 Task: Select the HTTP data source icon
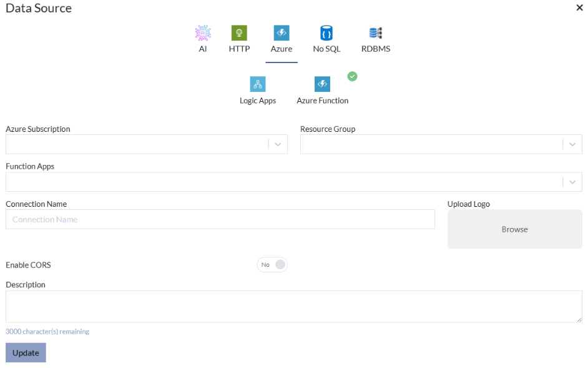[239, 33]
